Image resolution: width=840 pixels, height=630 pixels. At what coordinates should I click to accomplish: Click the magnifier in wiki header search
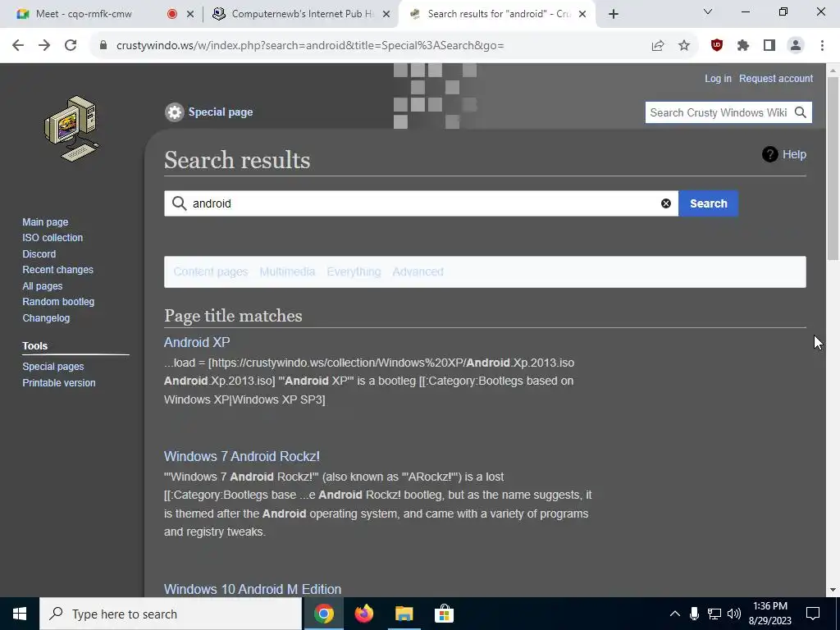coord(801,112)
